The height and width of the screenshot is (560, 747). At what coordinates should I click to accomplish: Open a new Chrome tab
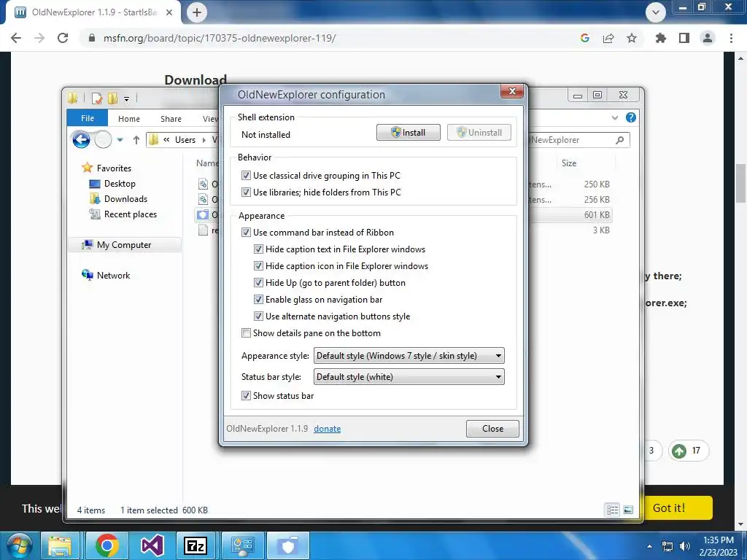click(x=197, y=12)
